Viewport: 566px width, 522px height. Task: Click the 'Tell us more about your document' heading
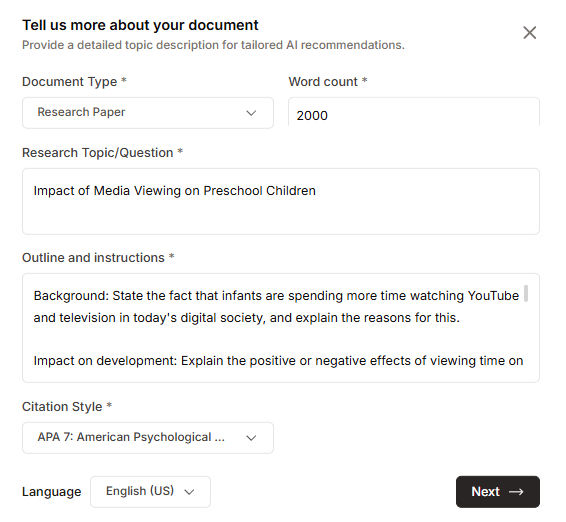(140, 25)
